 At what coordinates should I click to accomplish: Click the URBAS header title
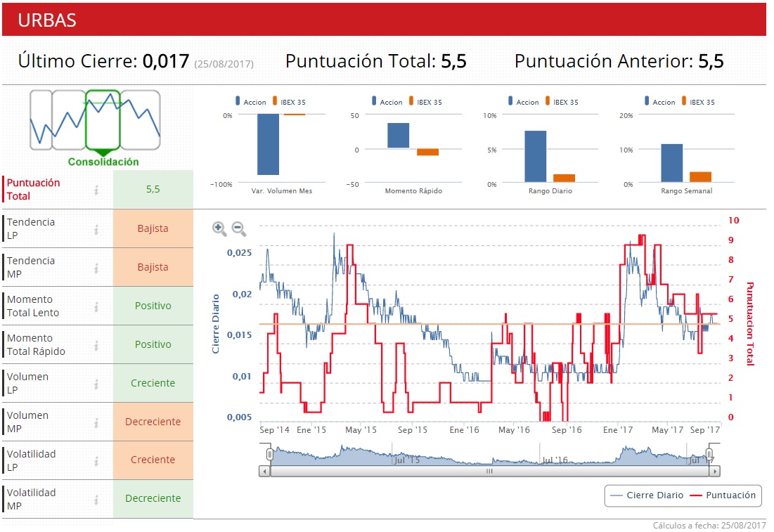[x=47, y=20]
